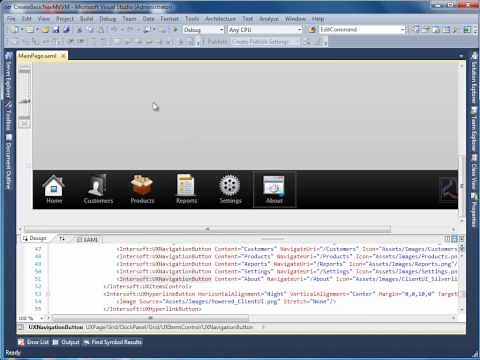
Task: Open the Analyze menu
Action: coord(269,19)
